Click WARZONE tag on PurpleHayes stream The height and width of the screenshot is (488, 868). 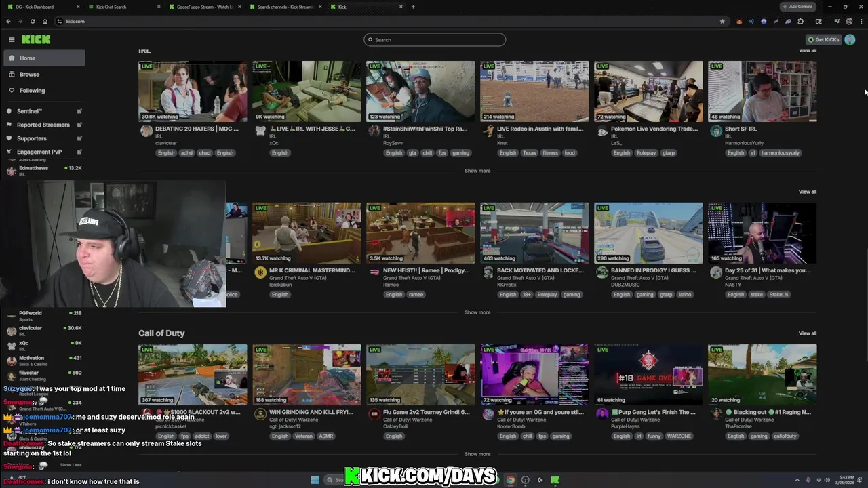pos(678,436)
